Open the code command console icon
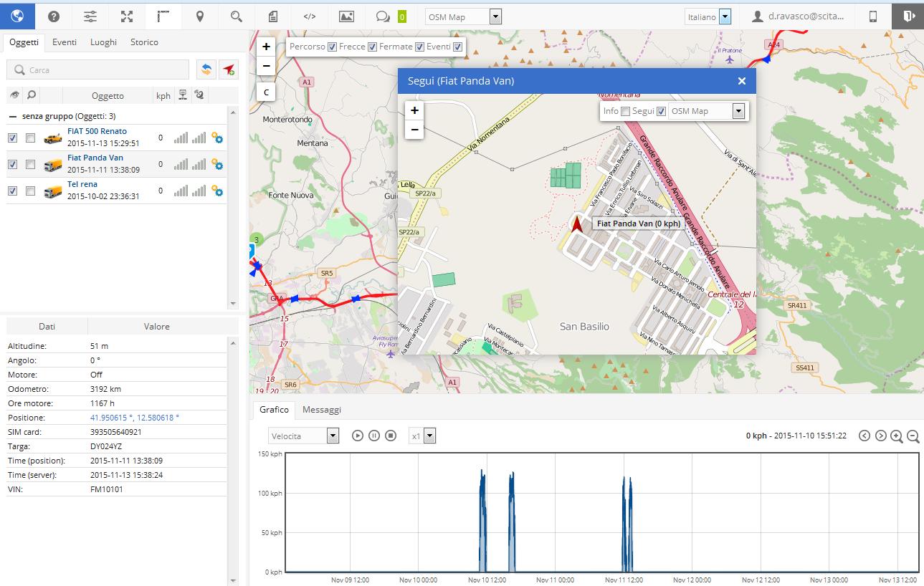Viewport: 924px width, 586px height. click(310, 16)
